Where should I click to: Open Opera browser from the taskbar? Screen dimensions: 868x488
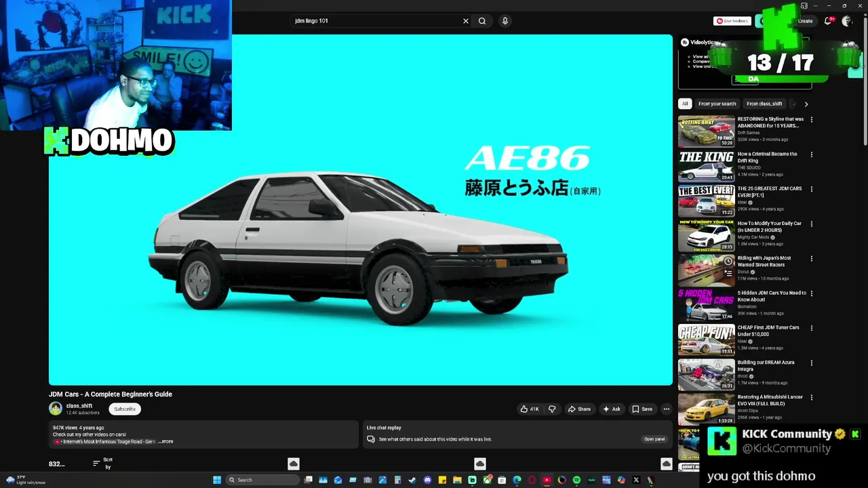click(x=532, y=480)
